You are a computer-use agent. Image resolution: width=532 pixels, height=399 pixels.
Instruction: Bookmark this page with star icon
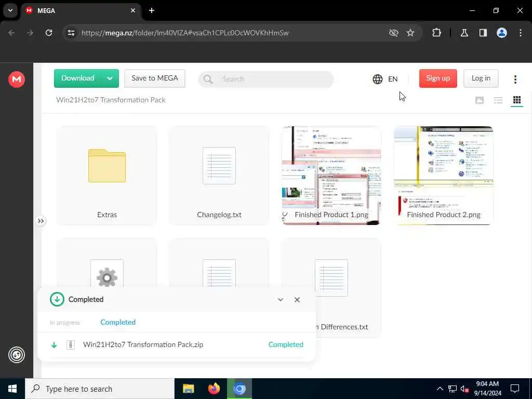pos(410,33)
